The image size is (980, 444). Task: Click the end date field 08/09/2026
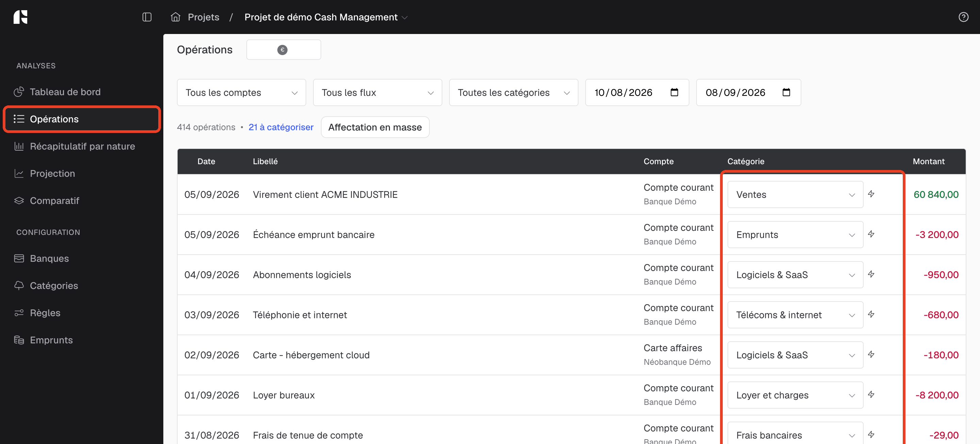[x=748, y=92]
